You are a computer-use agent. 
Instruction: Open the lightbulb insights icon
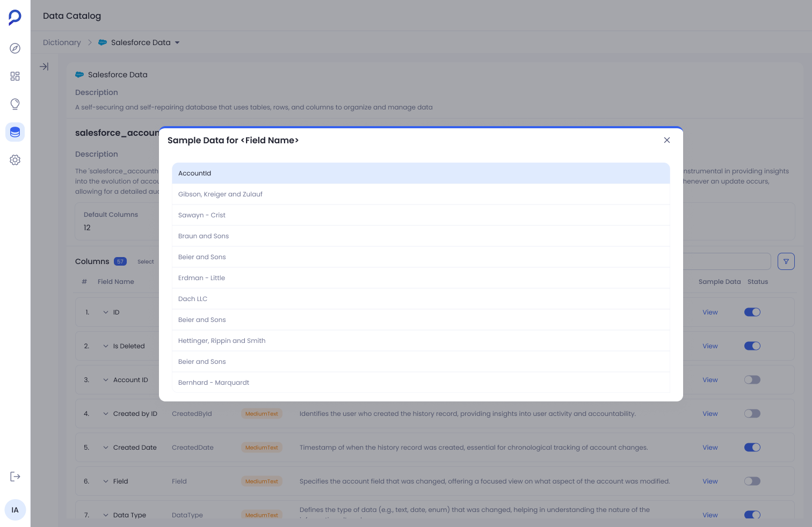coord(15,104)
